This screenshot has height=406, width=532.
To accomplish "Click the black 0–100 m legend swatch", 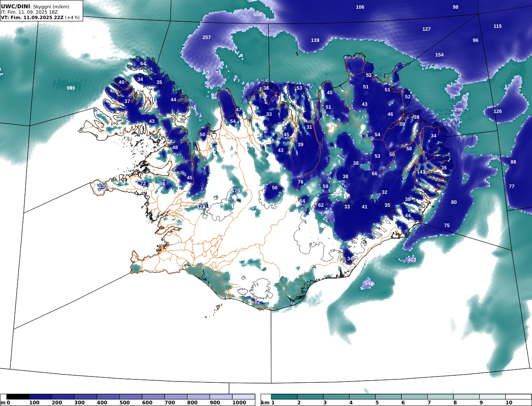I will click(x=18, y=397).
